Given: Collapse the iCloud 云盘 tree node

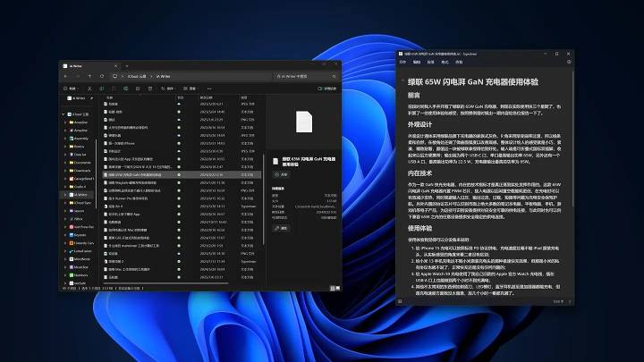Looking at the screenshot, I should tap(64, 114).
